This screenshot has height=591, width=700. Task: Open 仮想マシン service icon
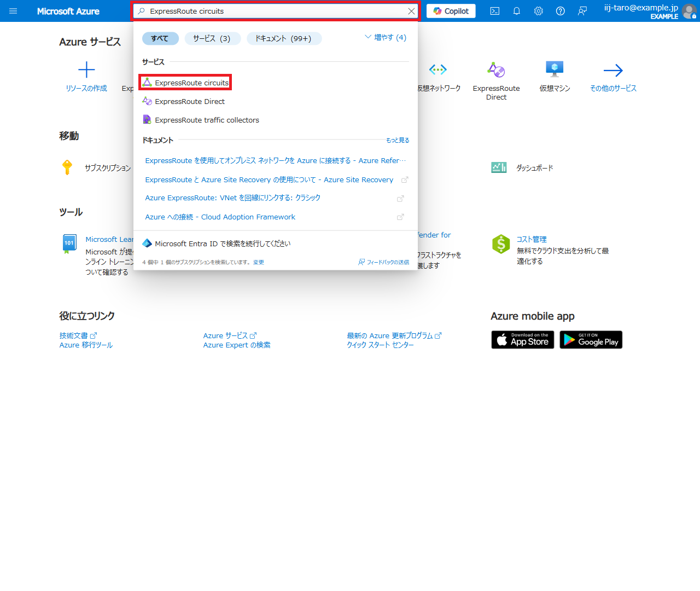click(x=555, y=69)
